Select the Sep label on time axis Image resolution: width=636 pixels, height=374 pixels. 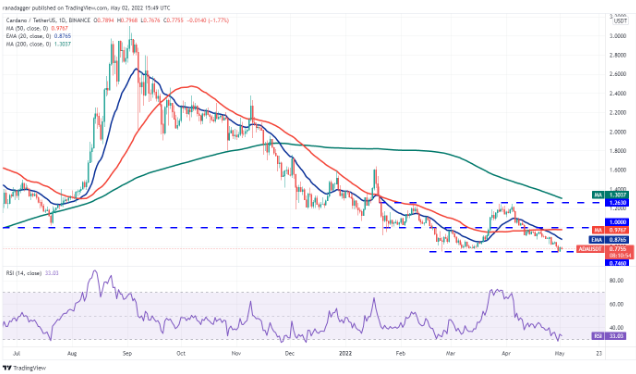pyautogui.click(x=127, y=353)
